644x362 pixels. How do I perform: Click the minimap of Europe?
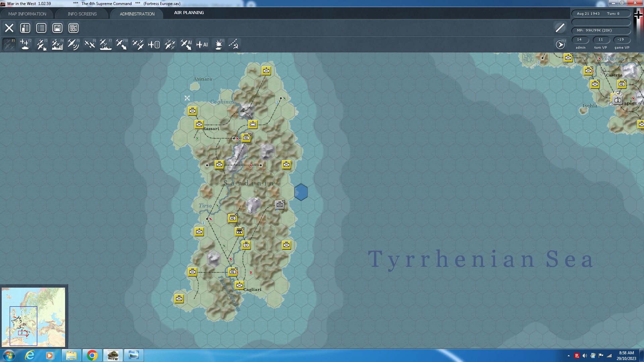coord(34,317)
